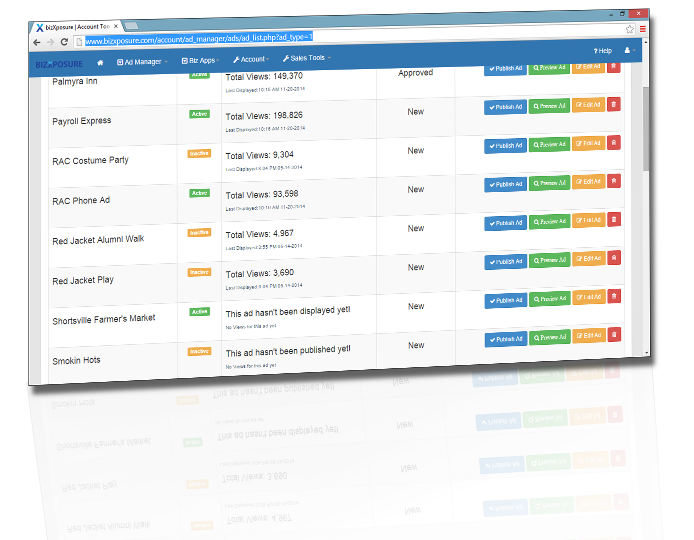Delete the Smokin Hots ad

tap(614, 334)
